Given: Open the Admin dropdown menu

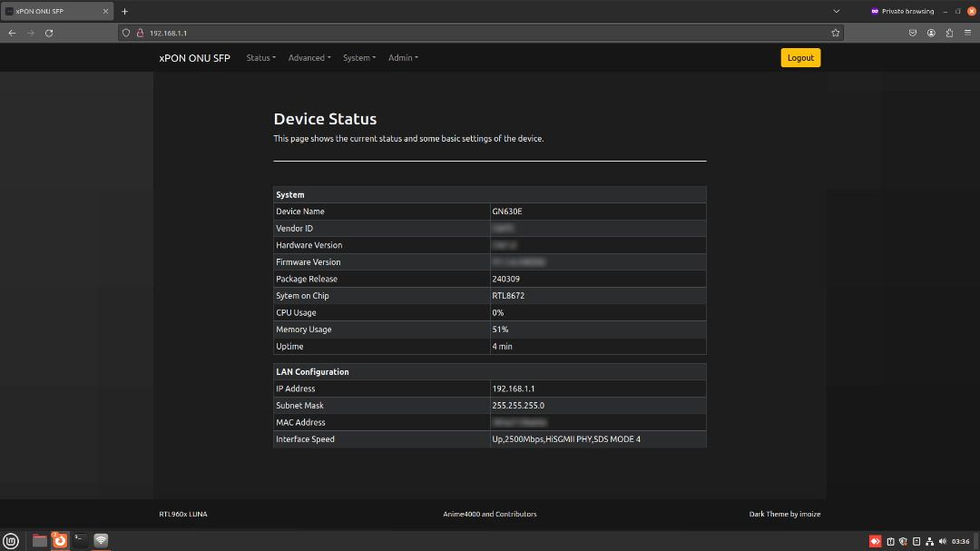Looking at the screenshot, I should [x=403, y=58].
